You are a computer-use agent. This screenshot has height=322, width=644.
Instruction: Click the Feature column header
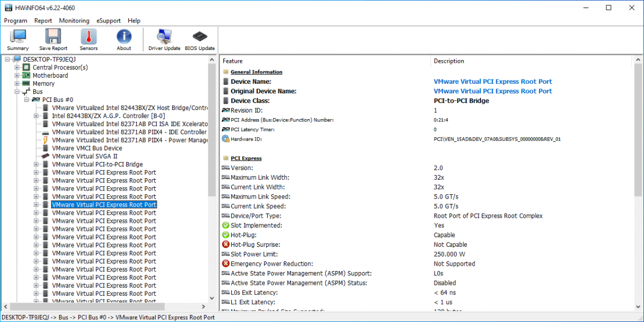click(233, 61)
